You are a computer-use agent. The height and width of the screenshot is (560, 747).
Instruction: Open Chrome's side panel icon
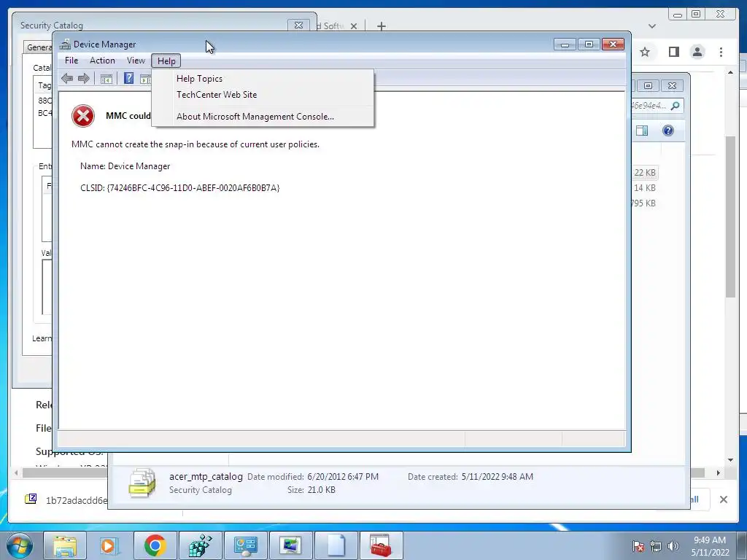point(673,52)
